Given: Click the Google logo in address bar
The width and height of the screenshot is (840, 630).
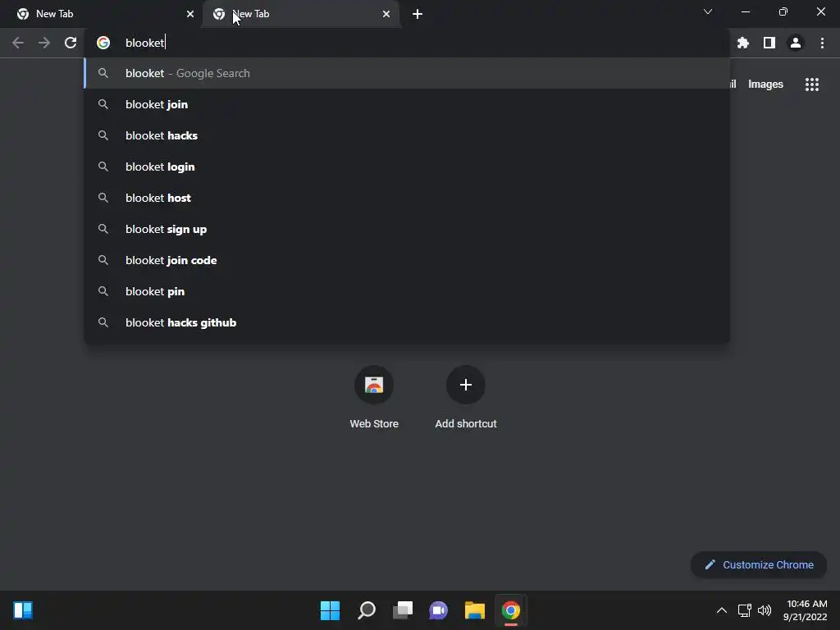Looking at the screenshot, I should tap(103, 43).
